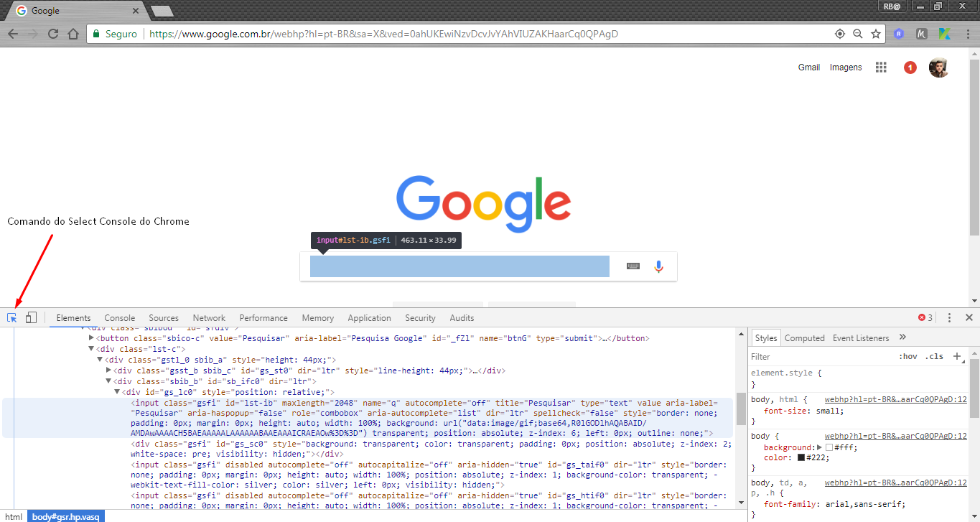Open the DevTools customize three-dot menu
Image resolution: width=980 pixels, height=522 pixels.
949,317
